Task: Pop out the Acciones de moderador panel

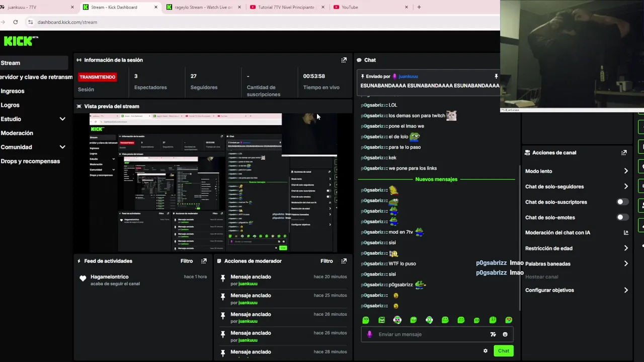Action: (x=344, y=261)
